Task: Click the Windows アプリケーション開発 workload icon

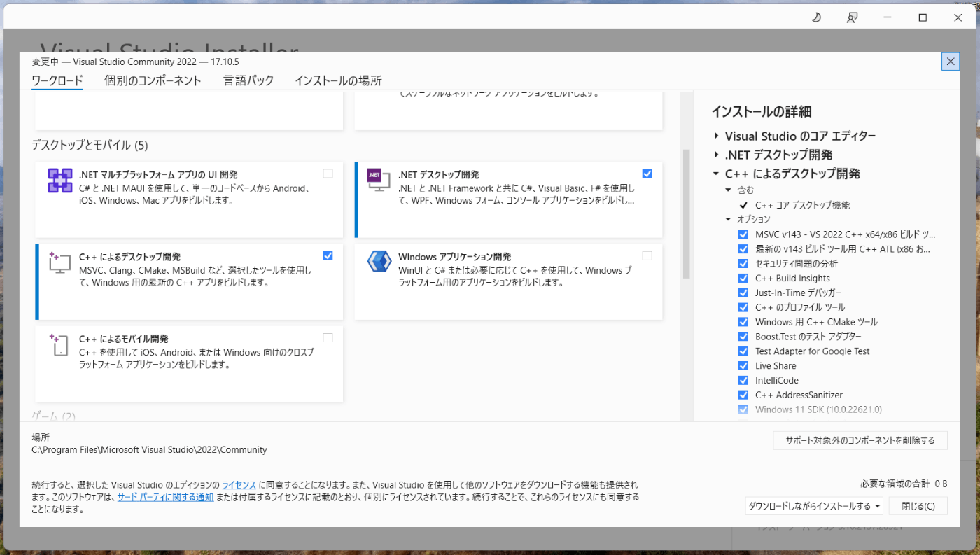Action: [x=379, y=262]
